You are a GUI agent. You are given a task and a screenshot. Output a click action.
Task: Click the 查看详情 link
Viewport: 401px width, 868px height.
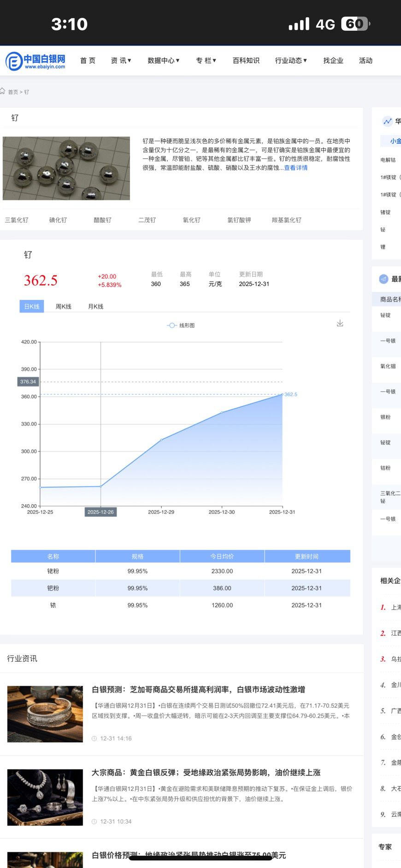(x=296, y=168)
